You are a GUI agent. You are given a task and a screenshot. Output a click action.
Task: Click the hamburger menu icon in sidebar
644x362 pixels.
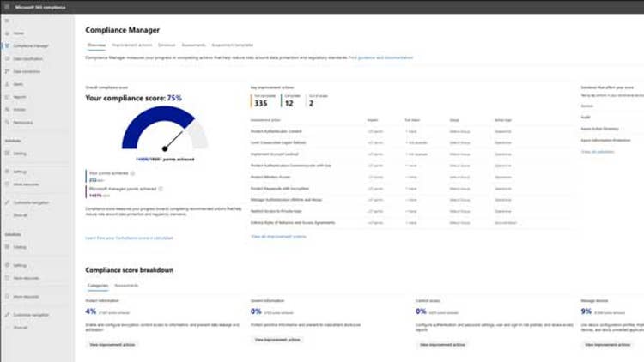(6, 21)
